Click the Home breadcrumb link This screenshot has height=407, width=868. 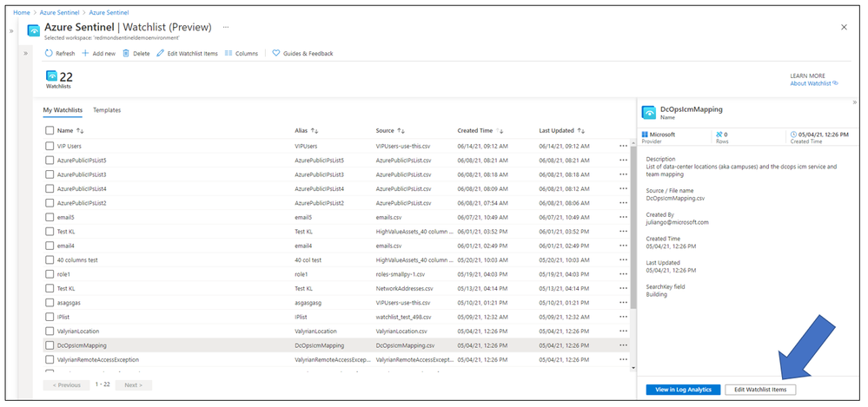(22, 12)
